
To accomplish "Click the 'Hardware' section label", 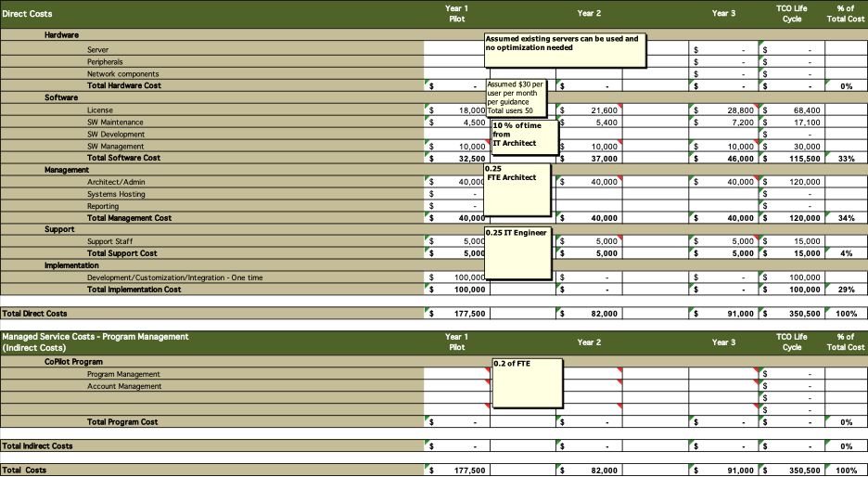I will (61, 35).
